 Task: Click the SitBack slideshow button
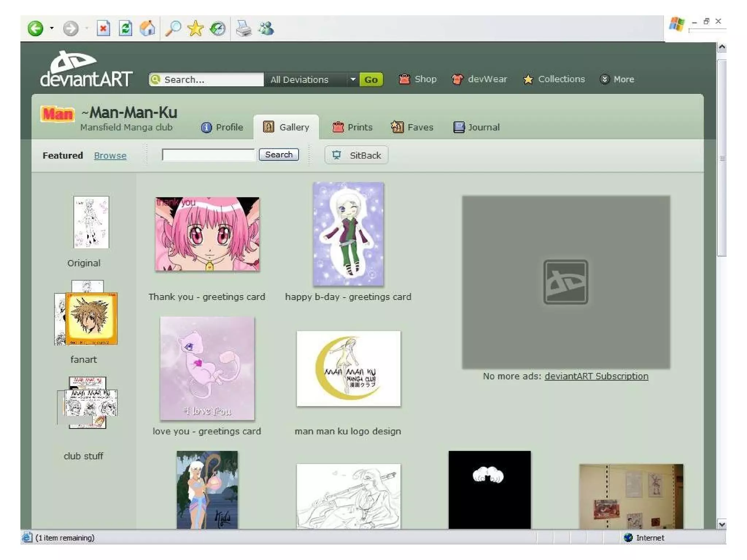tap(356, 155)
